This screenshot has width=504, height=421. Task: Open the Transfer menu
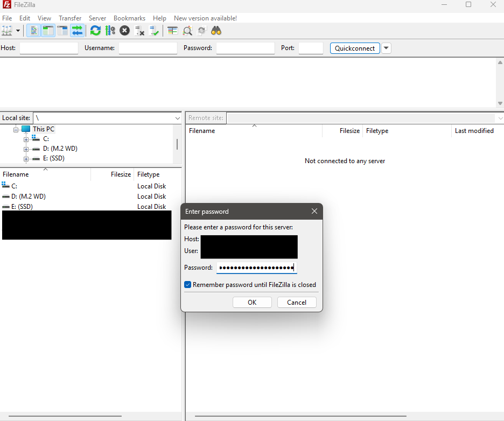point(70,18)
